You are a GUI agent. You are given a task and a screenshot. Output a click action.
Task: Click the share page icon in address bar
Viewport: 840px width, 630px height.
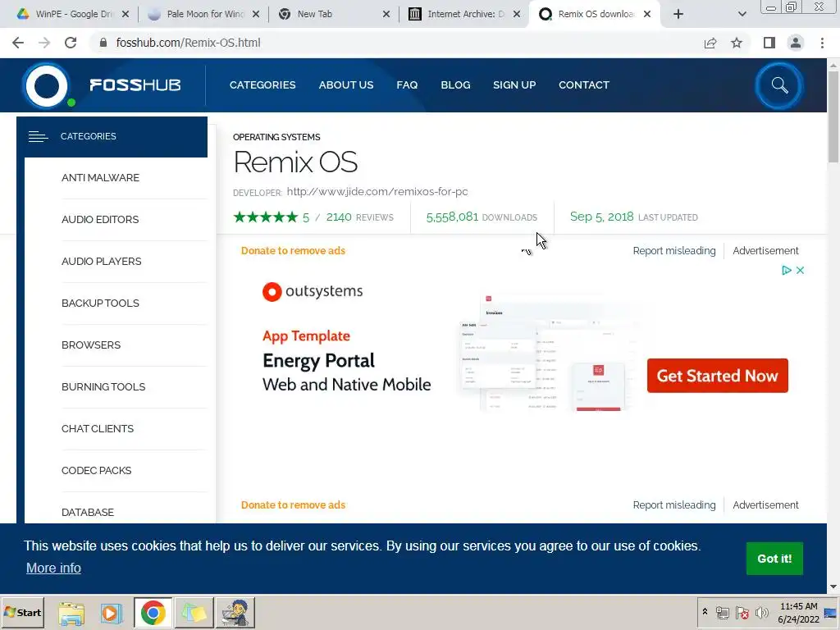click(x=710, y=43)
